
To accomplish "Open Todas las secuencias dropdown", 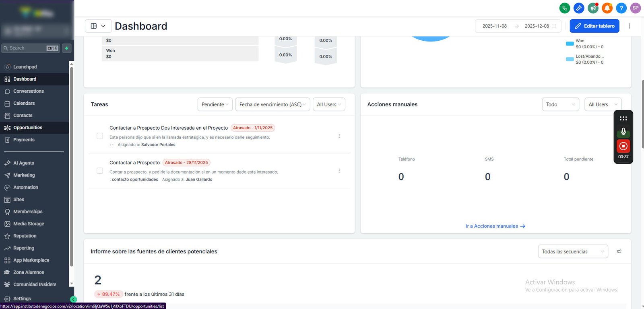I will coord(573,251).
